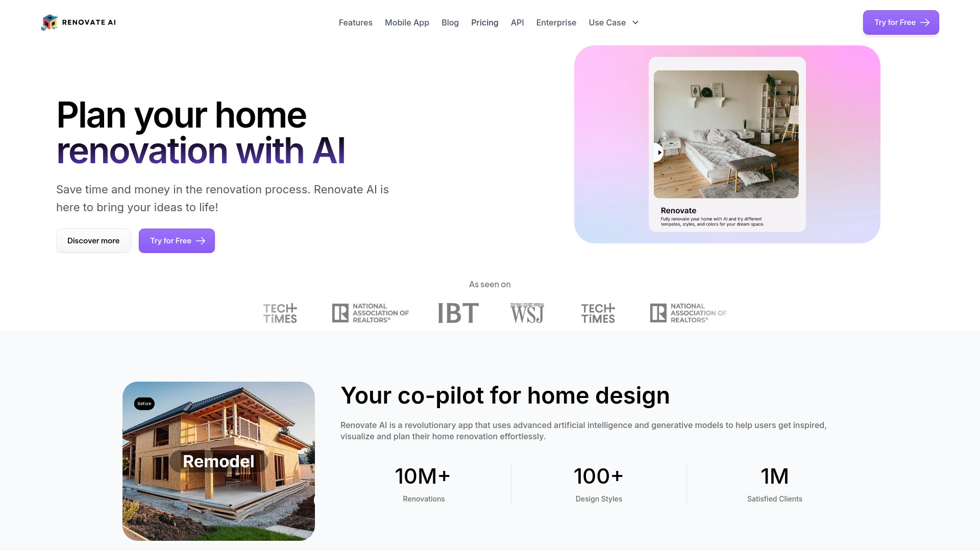Click the National Association of Realtors icon
Screen dimensions: 980x551
(370, 312)
